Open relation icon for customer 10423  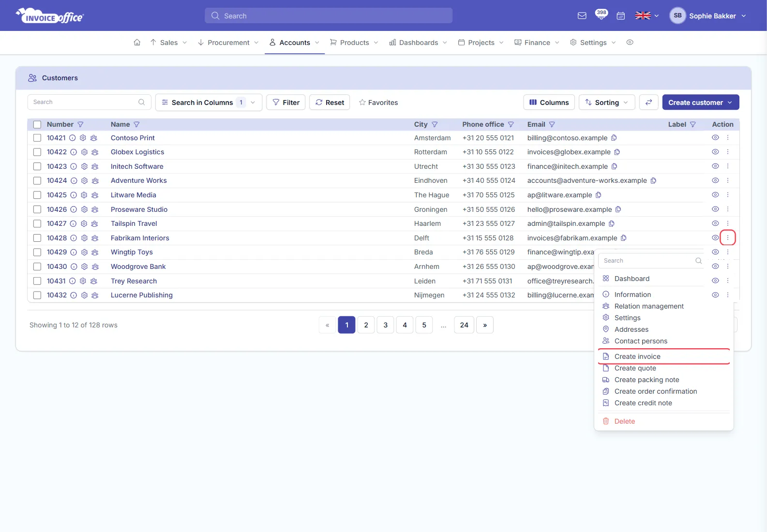click(x=95, y=166)
